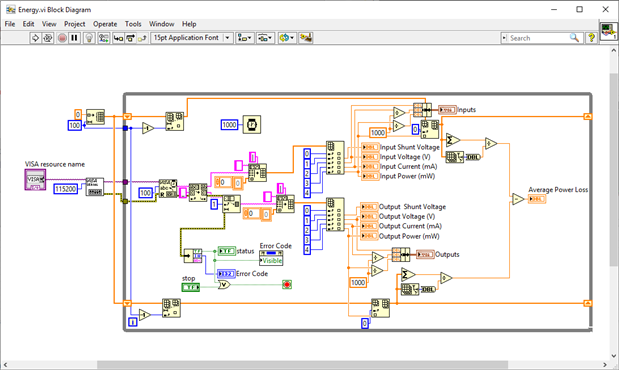Select the Input Current (mA) terminal

click(370, 167)
